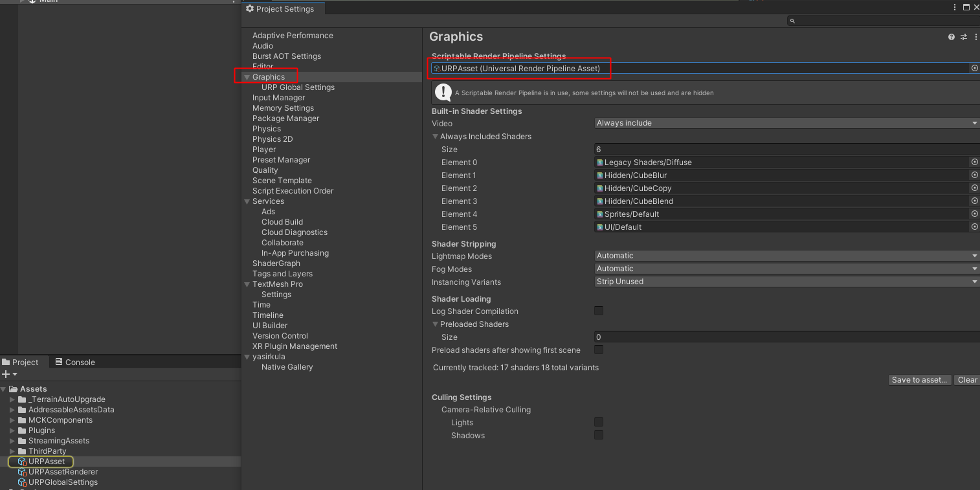Click the Graphics presets sliders icon
The width and height of the screenshot is (980, 490).
click(963, 37)
